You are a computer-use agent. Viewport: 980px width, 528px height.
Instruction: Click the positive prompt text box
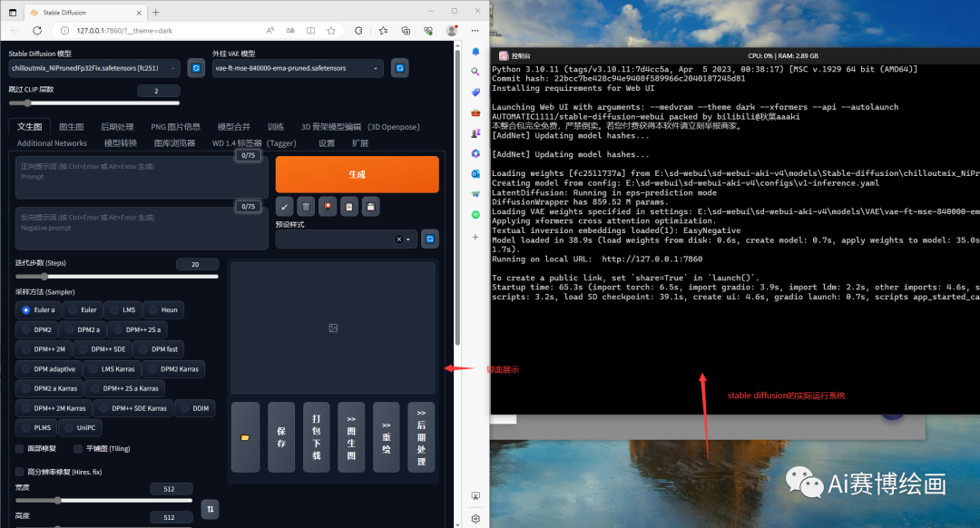142,178
